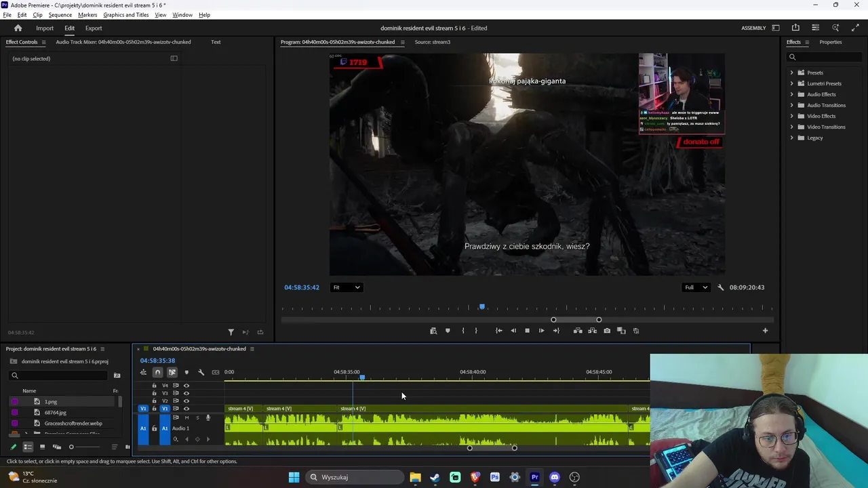Hide the V4 track output

click(186, 386)
